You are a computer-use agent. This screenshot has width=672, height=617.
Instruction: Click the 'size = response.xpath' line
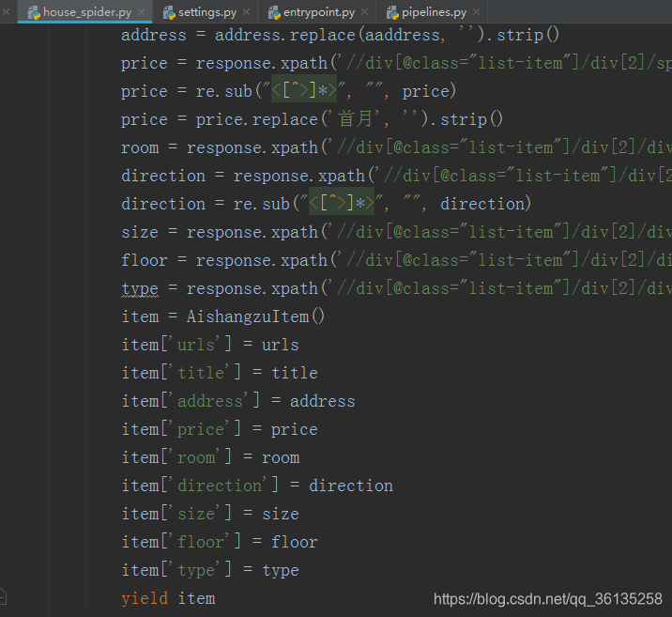396,232
